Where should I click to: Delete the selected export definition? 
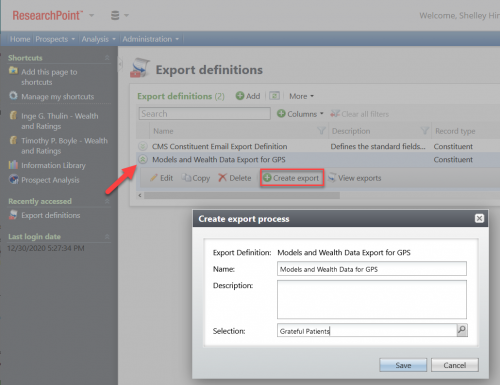point(235,178)
